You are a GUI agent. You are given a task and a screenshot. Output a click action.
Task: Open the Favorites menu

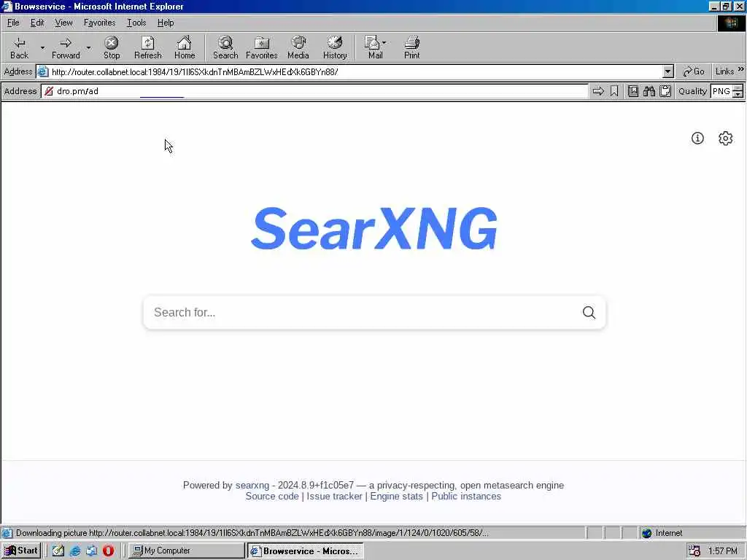pyautogui.click(x=99, y=23)
